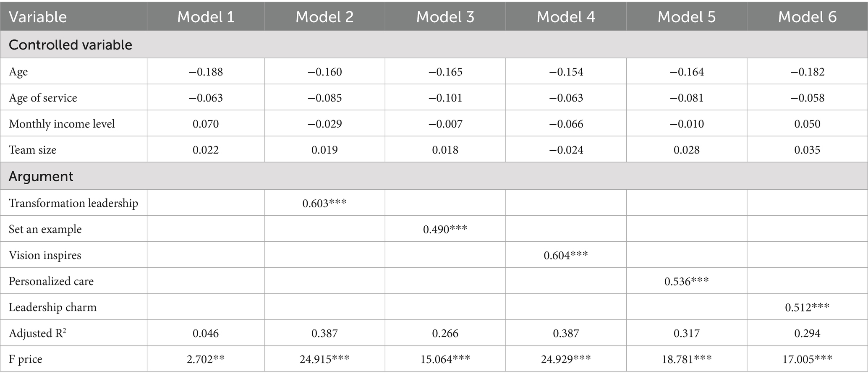
Task: Click the Controlled variable section row
Action: 71,45
